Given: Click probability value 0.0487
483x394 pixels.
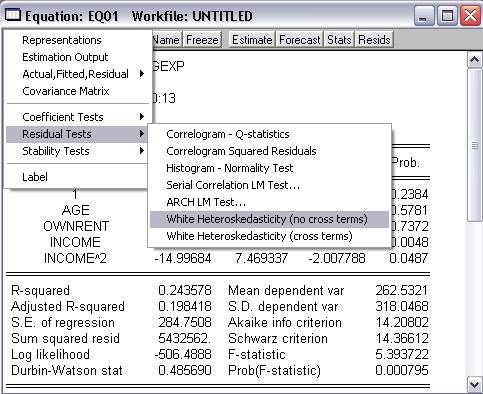Looking at the screenshot, I should (x=409, y=258).
